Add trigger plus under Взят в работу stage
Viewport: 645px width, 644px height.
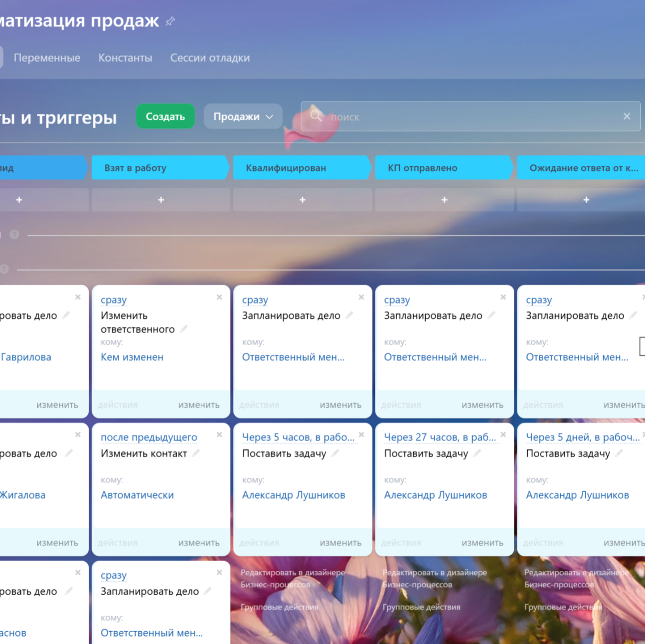coord(161,200)
